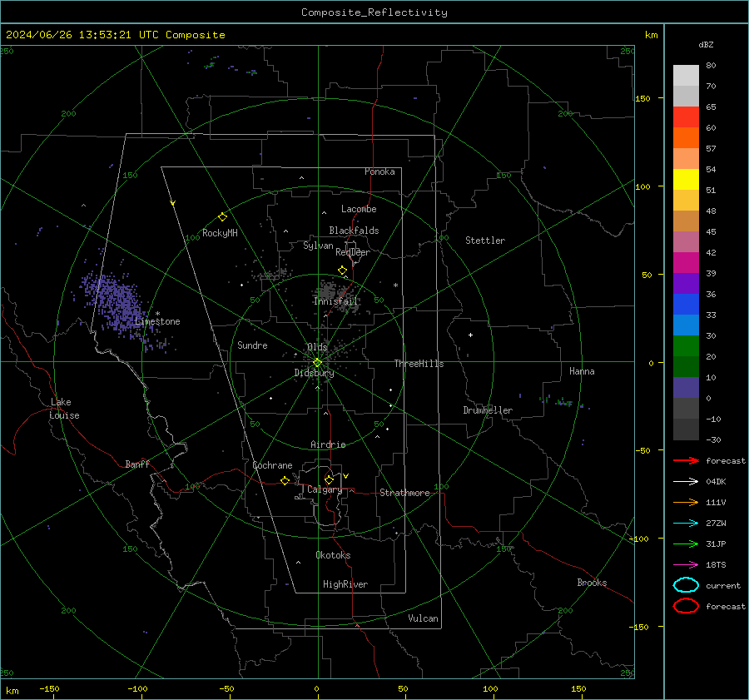
Task: Select the topmost light gray 80 dBZ swatch
Action: tap(686, 76)
